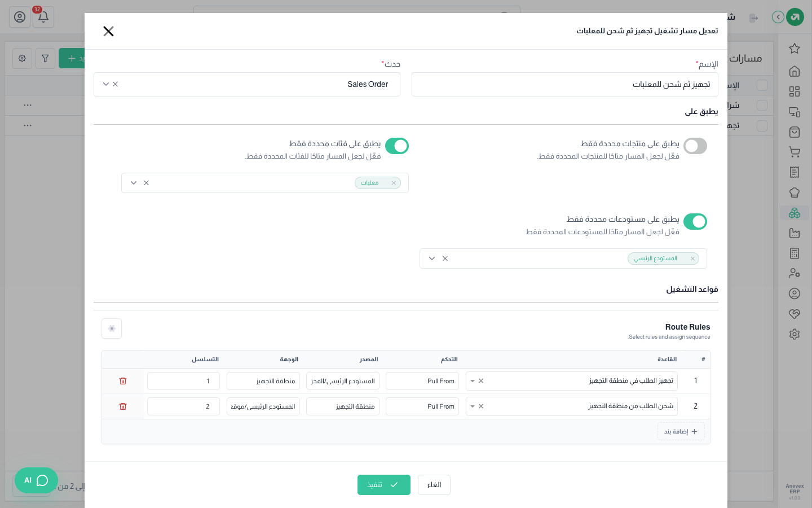This screenshot has height=508, width=812.
Task: Clear the Sales Order event selection
Action: pos(116,84)
